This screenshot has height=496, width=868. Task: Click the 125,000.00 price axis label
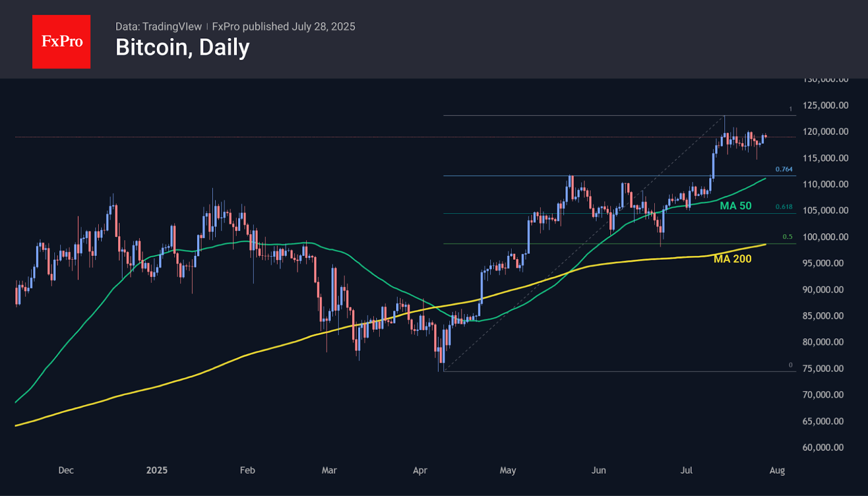(825, 106)
